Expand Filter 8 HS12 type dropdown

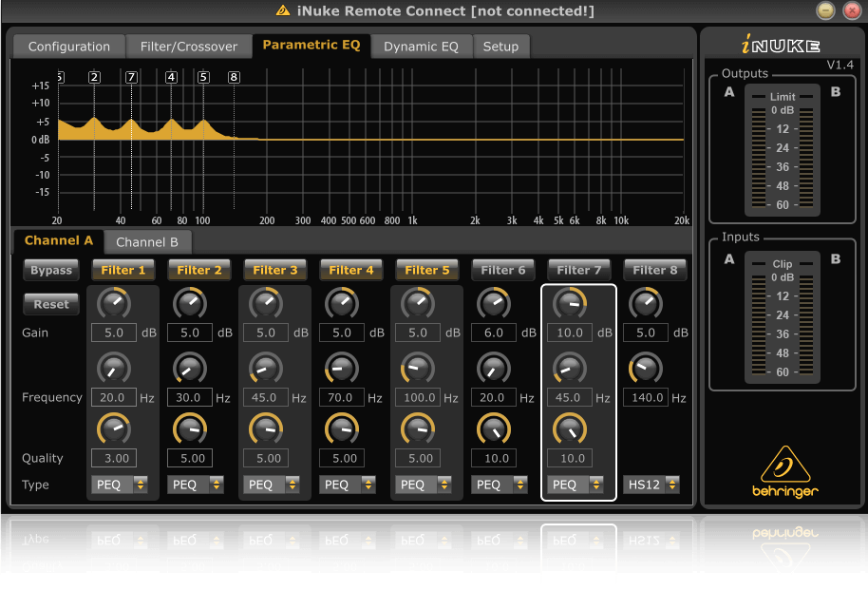[651, 485]
